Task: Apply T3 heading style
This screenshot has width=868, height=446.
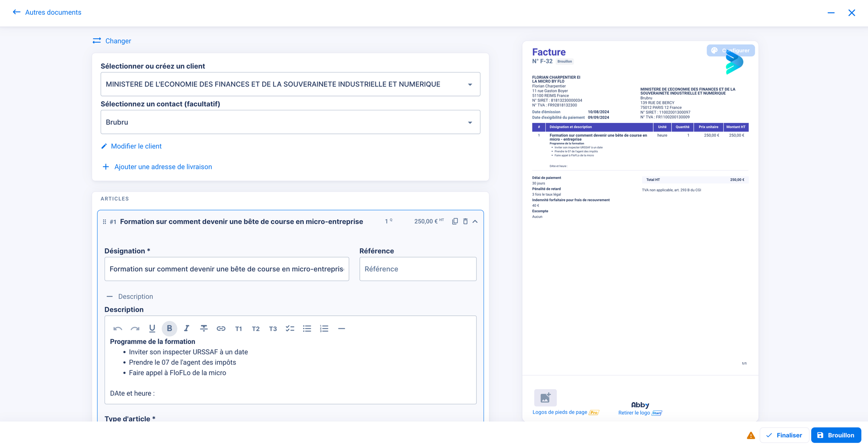Action: point(273,329)
